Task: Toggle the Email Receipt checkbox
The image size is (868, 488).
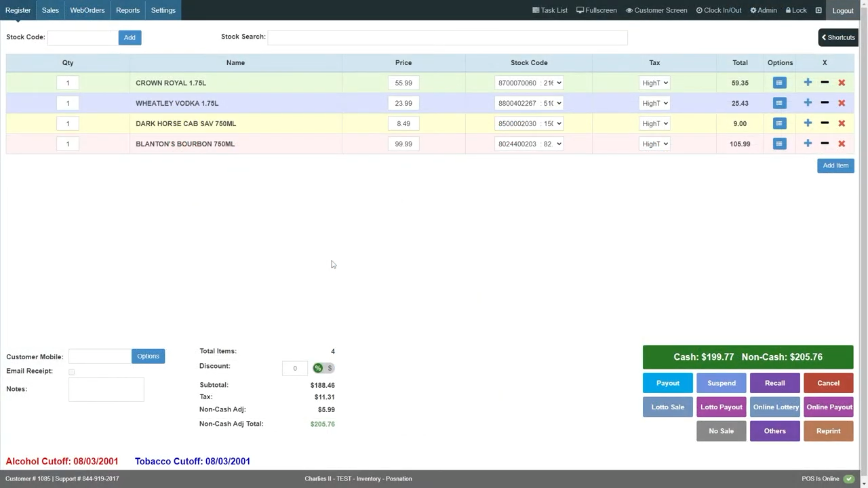Action: pos(71,371)
